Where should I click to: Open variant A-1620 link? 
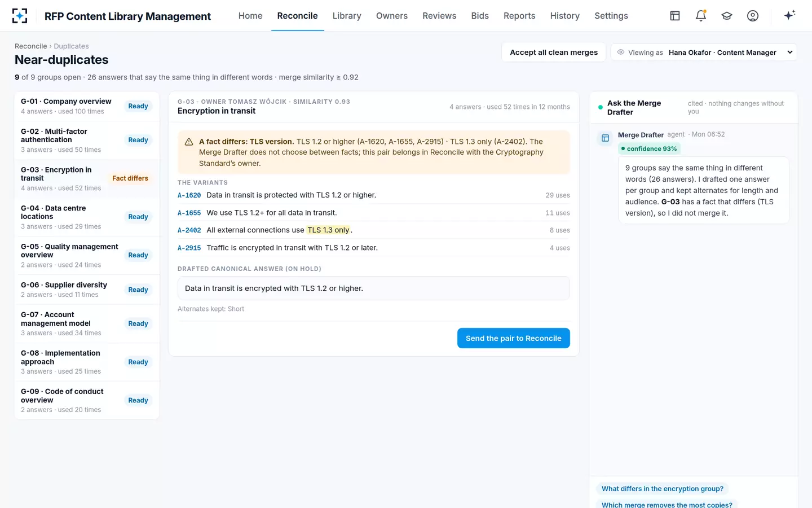pos(189,195)
